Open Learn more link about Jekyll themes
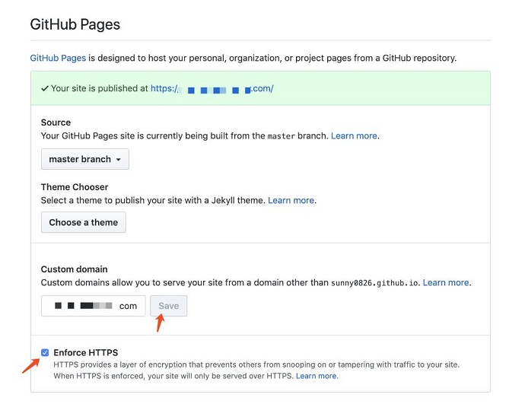The height and width of the screenshot is (420, 525). (291, 200)
